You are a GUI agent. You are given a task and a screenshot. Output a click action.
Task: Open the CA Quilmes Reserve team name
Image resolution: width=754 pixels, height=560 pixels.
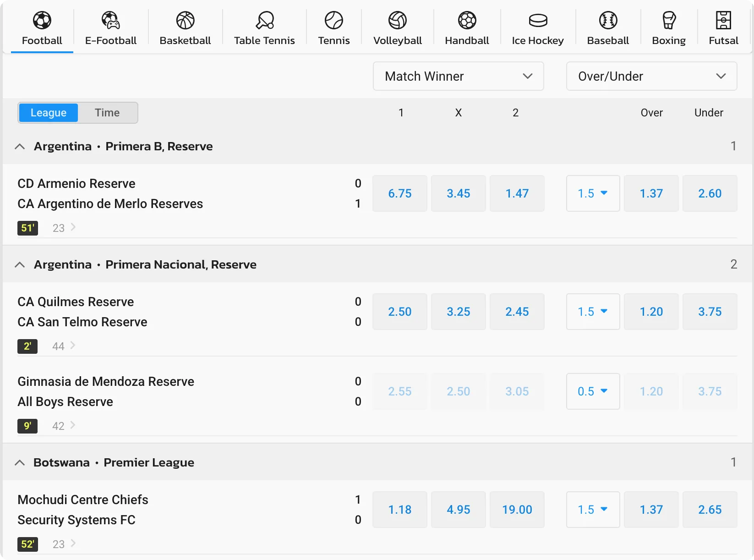(x=76, y=302)
